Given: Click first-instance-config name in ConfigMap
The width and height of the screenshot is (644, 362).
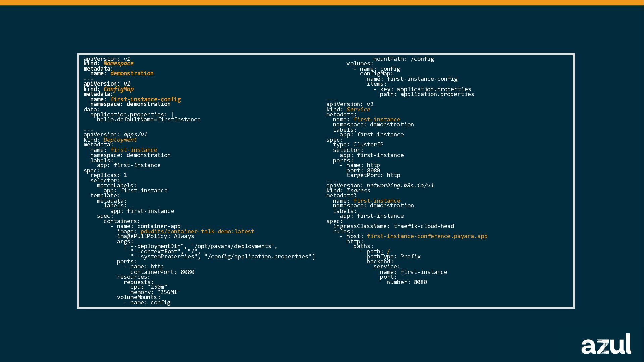Looking at the screenshot, I should [146, 99].
